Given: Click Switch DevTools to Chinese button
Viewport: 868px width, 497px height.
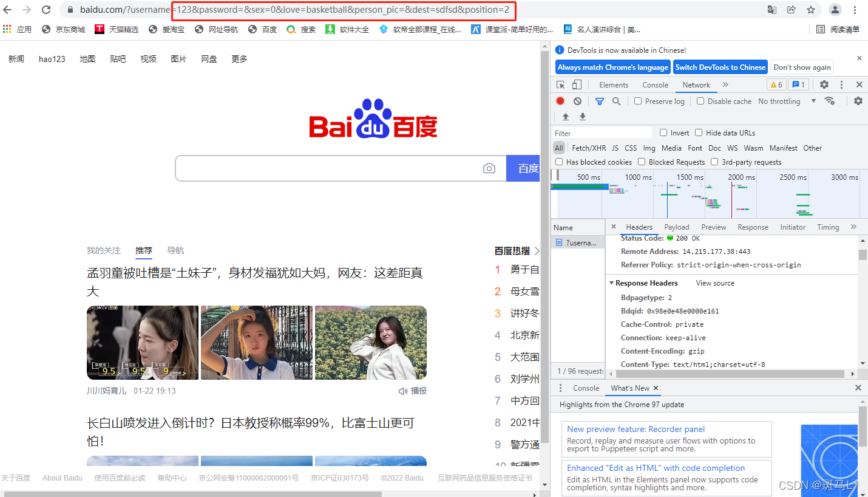Looking at the screenshot, I should [x=721, y=67].
